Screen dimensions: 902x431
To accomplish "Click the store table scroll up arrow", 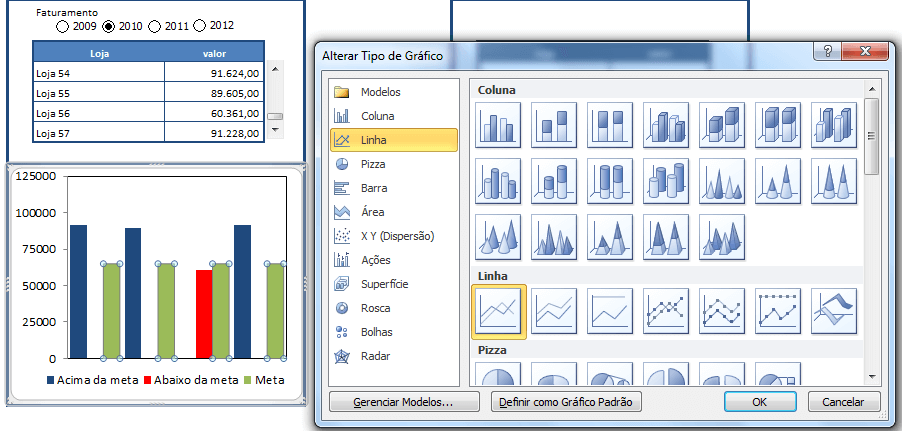I will point(275,68).
